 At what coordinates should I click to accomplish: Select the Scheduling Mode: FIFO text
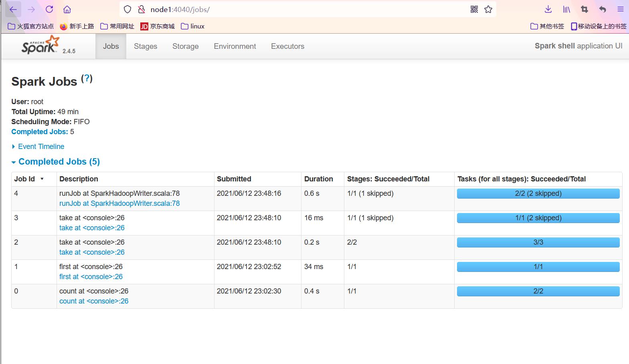[x=51, y=122]
